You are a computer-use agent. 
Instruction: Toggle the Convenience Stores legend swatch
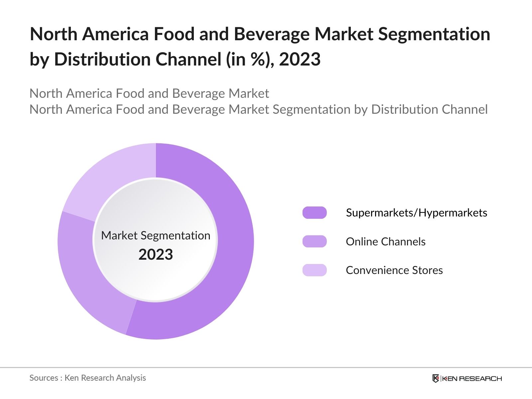coord(314,270)
